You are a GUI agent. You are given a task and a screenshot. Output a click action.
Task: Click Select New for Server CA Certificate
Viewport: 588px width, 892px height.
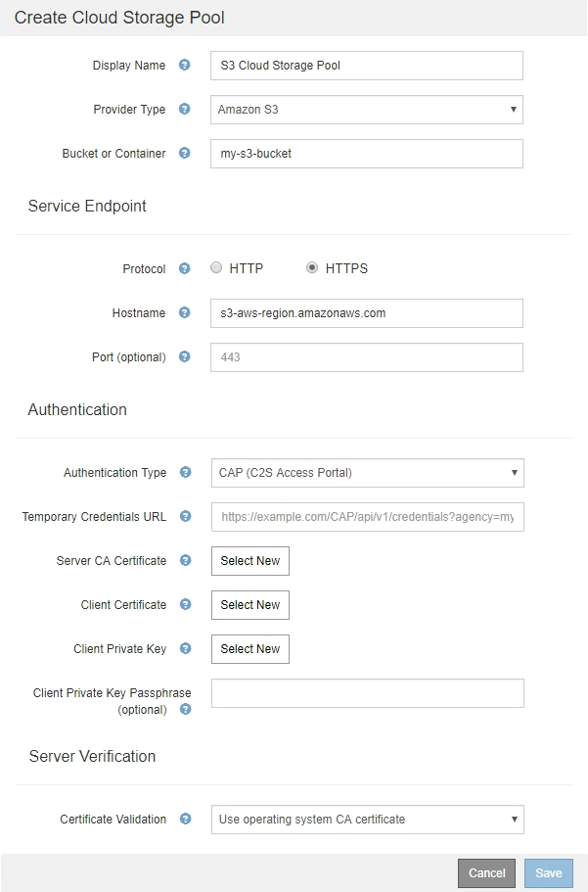250,561
